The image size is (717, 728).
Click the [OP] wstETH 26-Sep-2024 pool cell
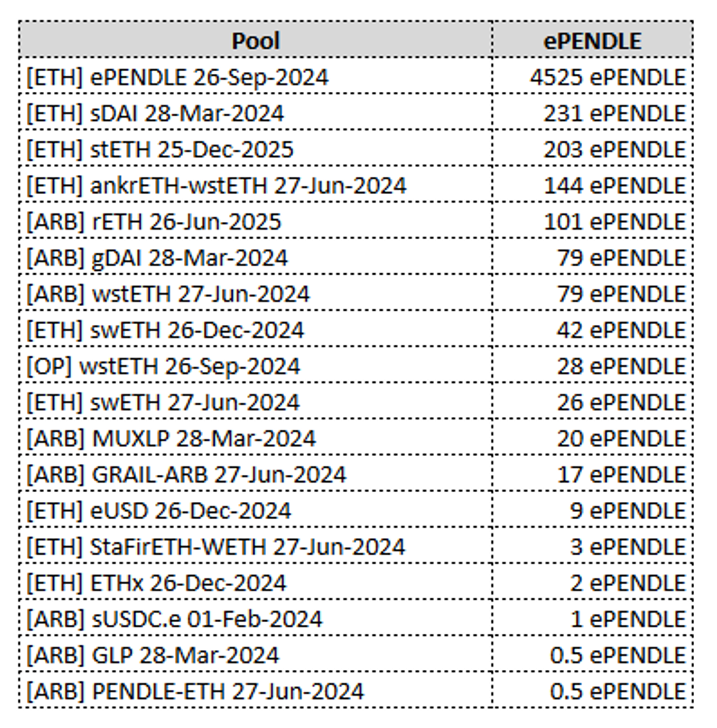163,366
